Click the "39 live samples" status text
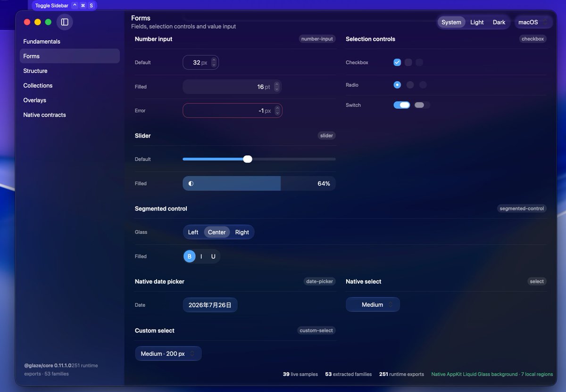The width and height of the screenshot is (566, 392). (300, 374)
